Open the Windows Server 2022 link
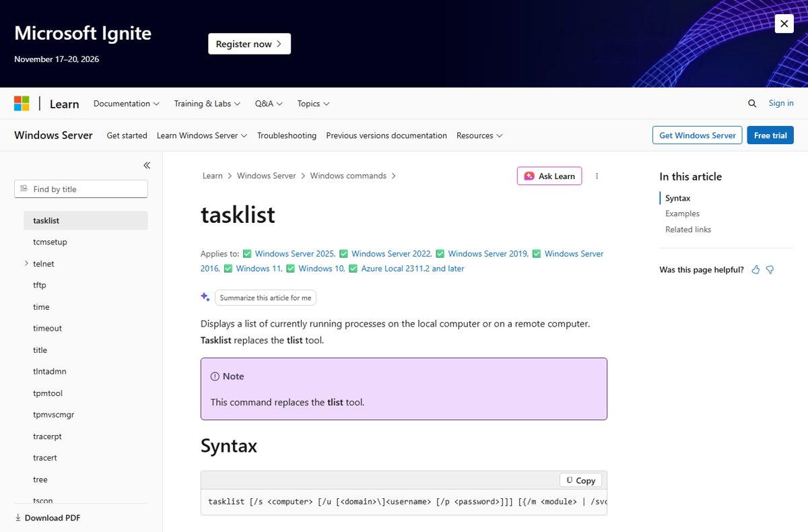Image resolution: width=808 pixels, height=532 pixels. click(391, 254)
